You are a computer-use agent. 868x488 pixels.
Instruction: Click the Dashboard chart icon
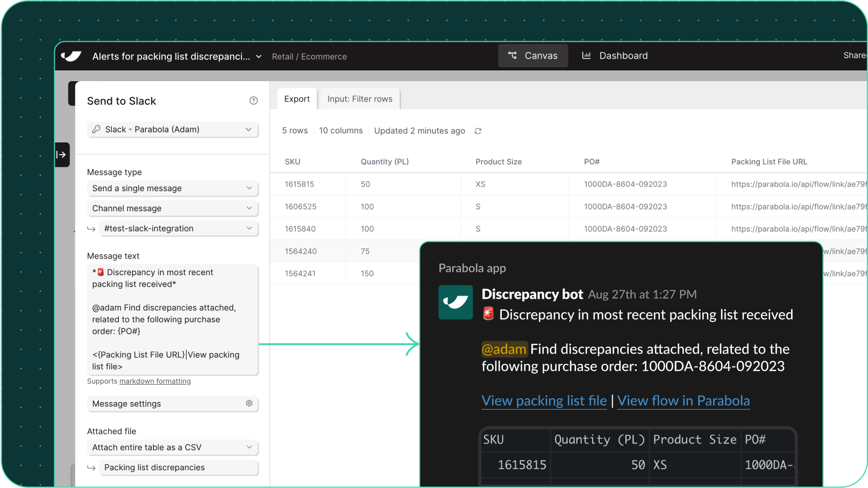click(587, 55)
